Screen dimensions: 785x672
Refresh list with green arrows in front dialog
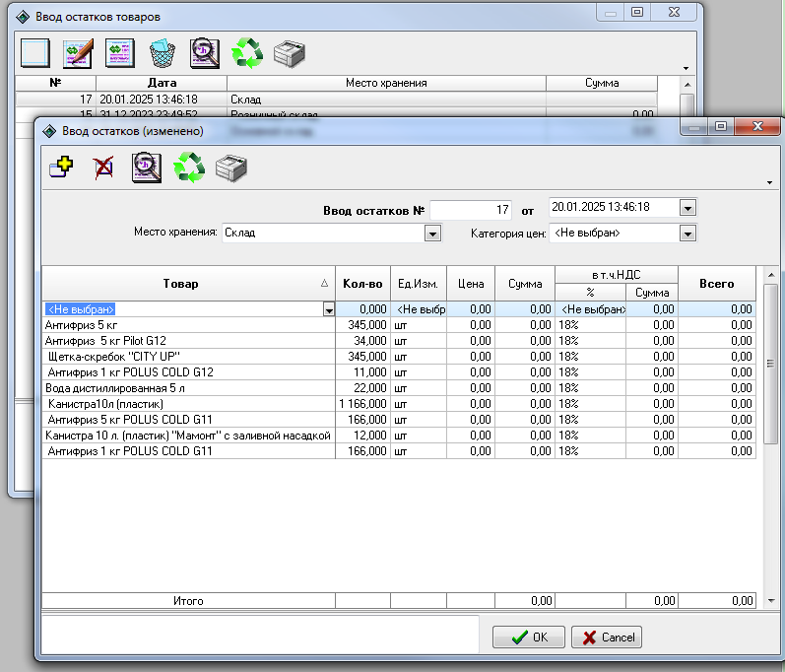point(189,168)
